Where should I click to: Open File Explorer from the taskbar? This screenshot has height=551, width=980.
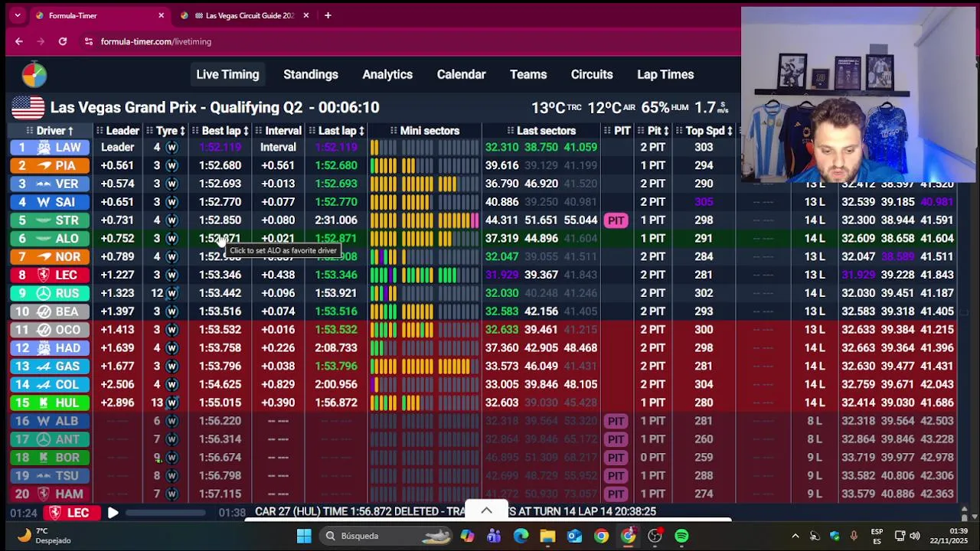click(x=547, y=536)
